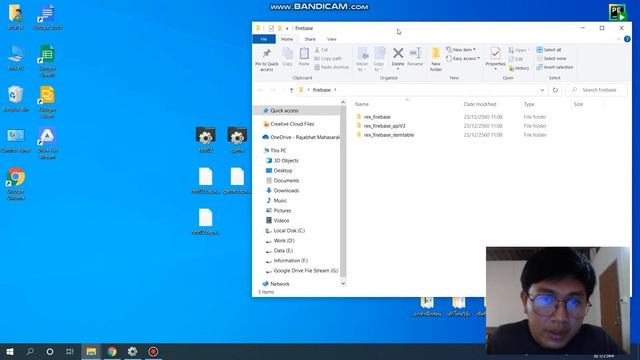
Task: Open 3D Objects in the sidebar
Action: [x=286, y=160]
